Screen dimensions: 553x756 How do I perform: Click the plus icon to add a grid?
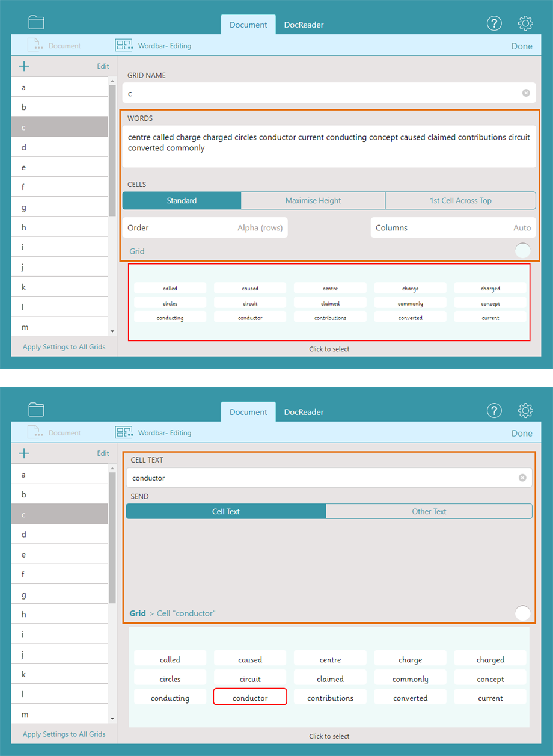[x=23, y=66]
